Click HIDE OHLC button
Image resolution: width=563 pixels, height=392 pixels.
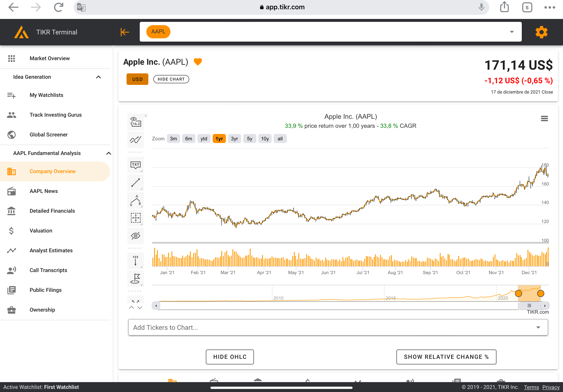[x=230, y=357]
